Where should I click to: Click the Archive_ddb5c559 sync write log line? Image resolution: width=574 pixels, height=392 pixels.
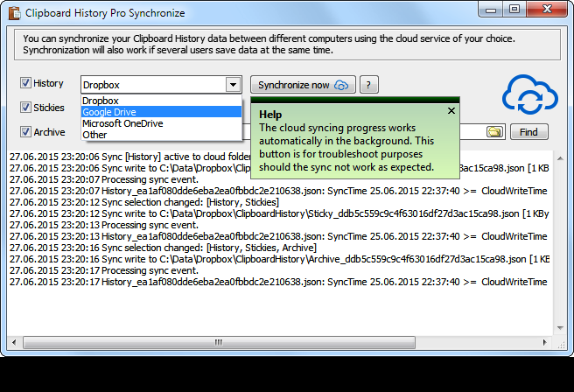279,259
